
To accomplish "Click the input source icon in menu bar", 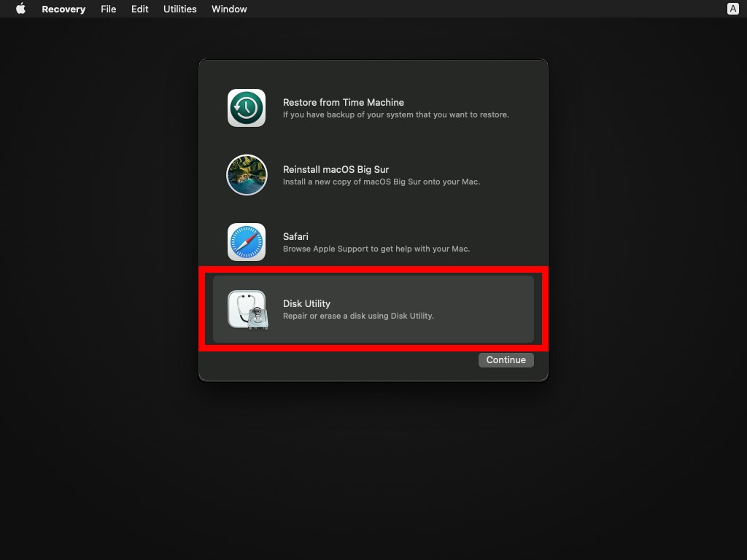I will [732, 9].
